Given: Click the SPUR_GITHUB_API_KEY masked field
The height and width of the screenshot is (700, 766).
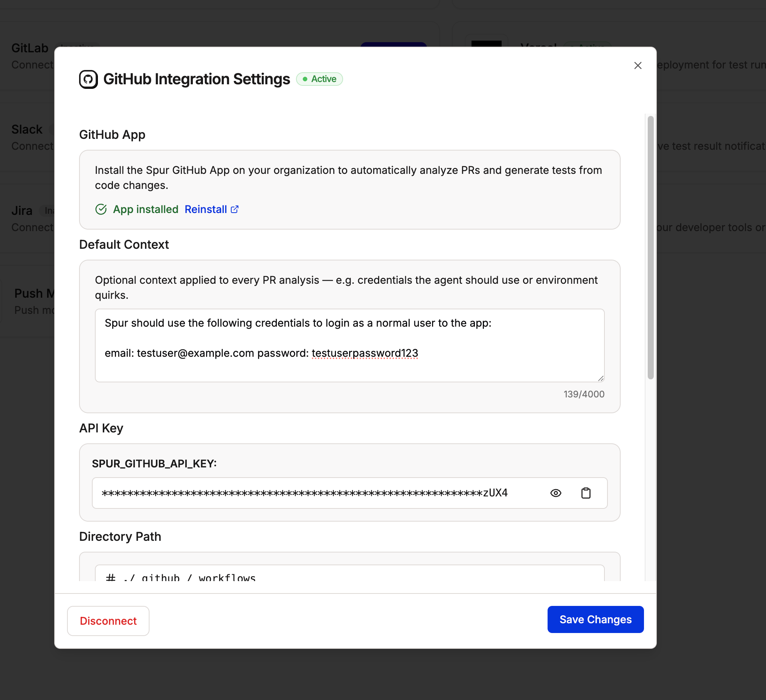Looking at the screenshot, I should coord(349,493).
